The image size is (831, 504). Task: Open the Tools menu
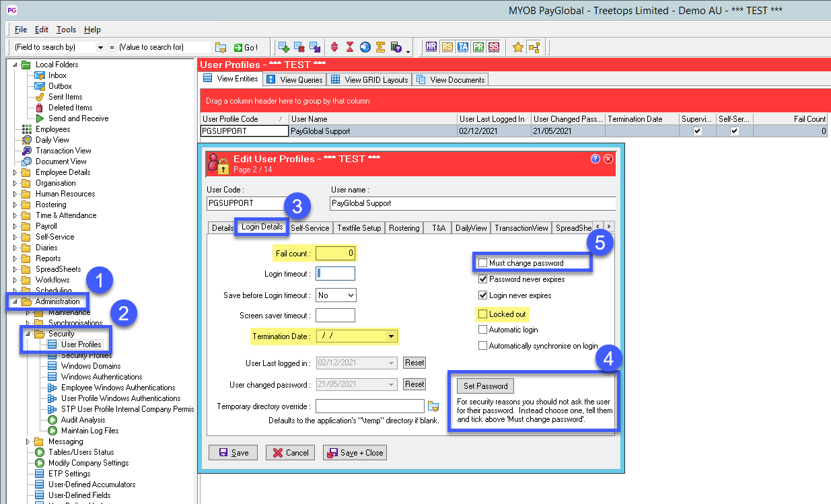(x=66, y=30)
